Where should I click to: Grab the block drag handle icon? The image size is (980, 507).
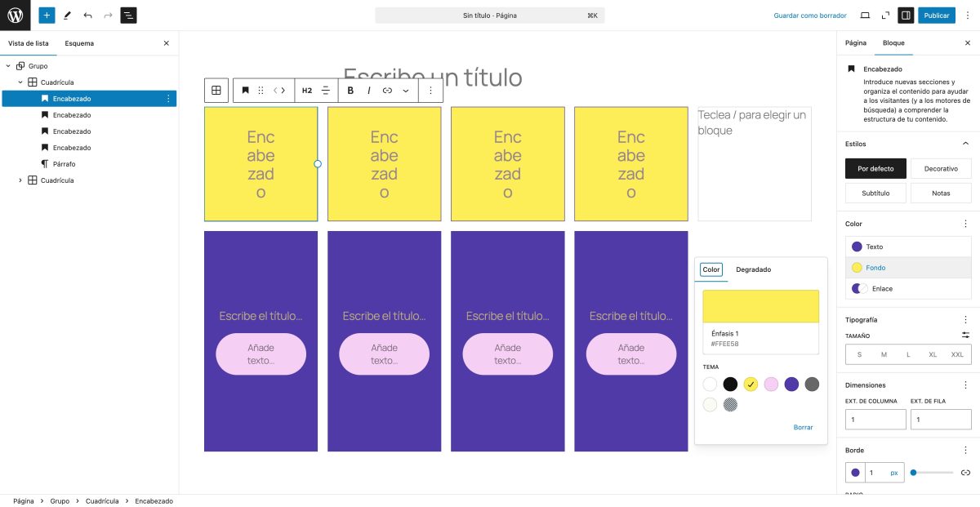(x=261, y=91)
